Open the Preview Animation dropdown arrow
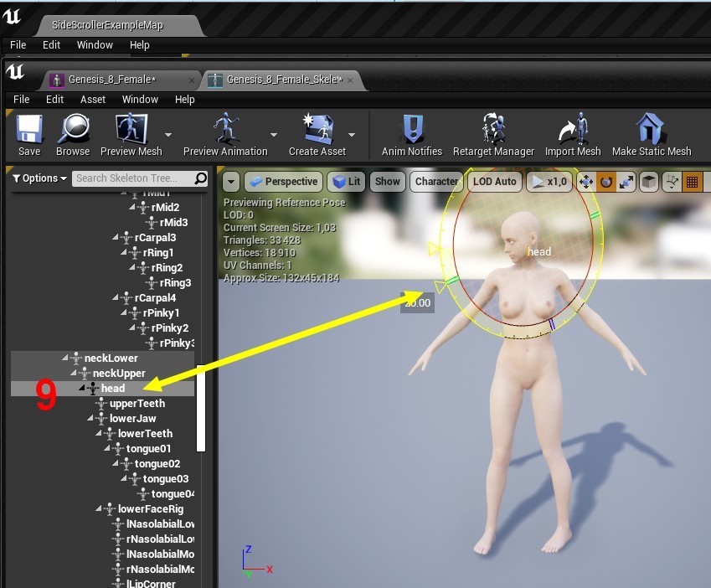 click(x=273, y=135)
